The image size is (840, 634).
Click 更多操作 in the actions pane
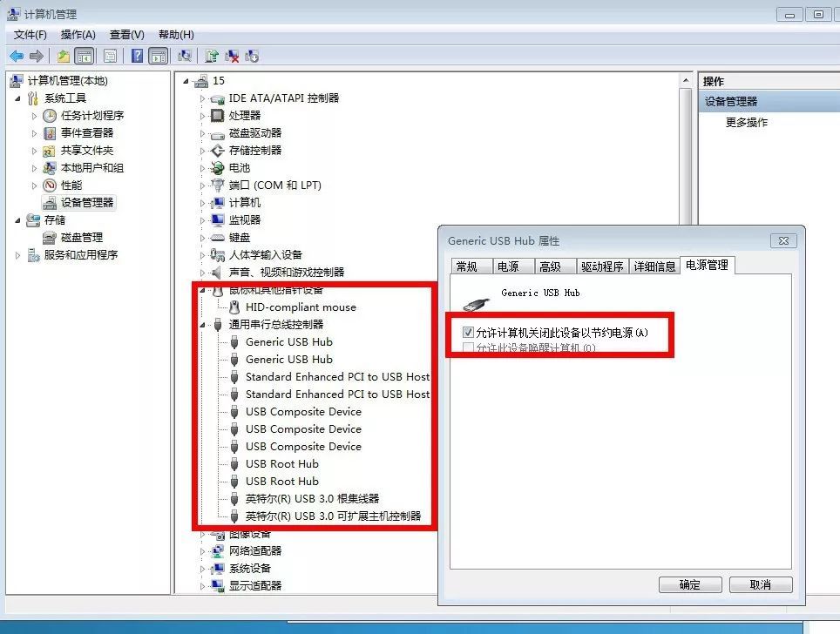(747, 122)
